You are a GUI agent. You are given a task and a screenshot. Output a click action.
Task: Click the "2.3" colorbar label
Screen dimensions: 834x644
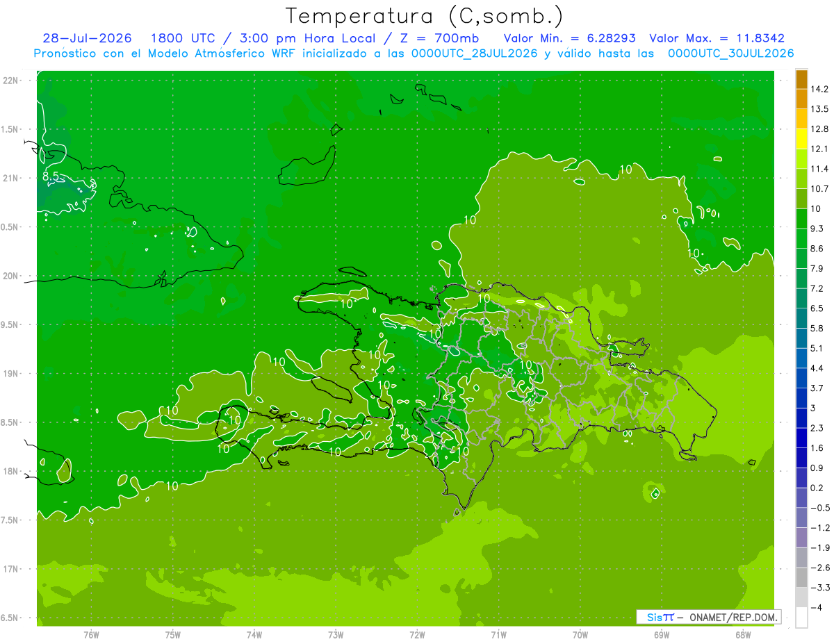tap(817, 428)
